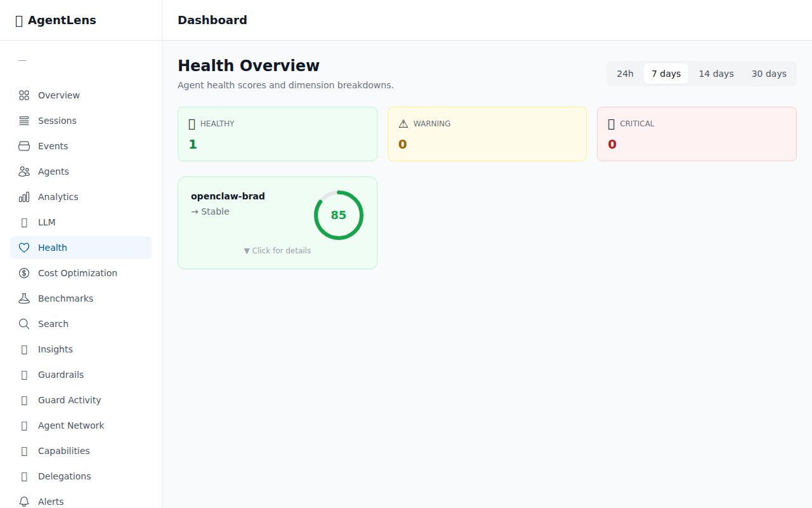Click the AgentLens logo
This screenshot has height=508, width=812.
click(x=56, y=20)
